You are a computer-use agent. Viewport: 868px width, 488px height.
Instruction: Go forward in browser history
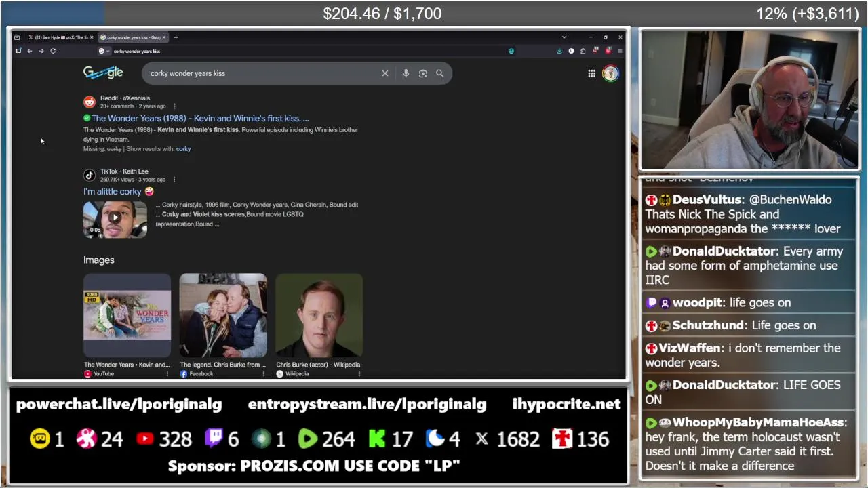point(41,51)
